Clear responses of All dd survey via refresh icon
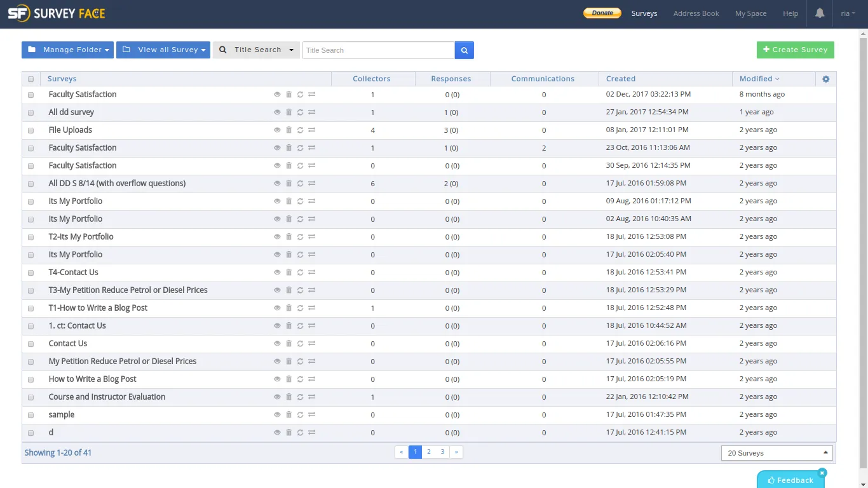 300,112
